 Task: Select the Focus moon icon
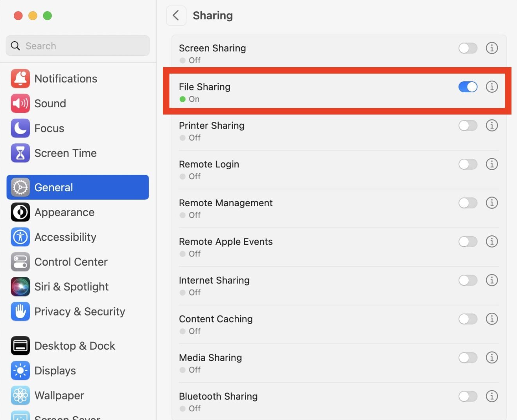point(20,128)
